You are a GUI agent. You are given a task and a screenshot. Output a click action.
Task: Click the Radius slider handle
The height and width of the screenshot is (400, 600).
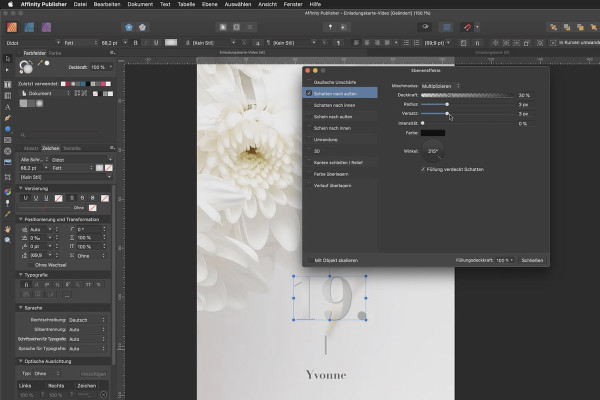pyautogui.click(x=447, y=104)
